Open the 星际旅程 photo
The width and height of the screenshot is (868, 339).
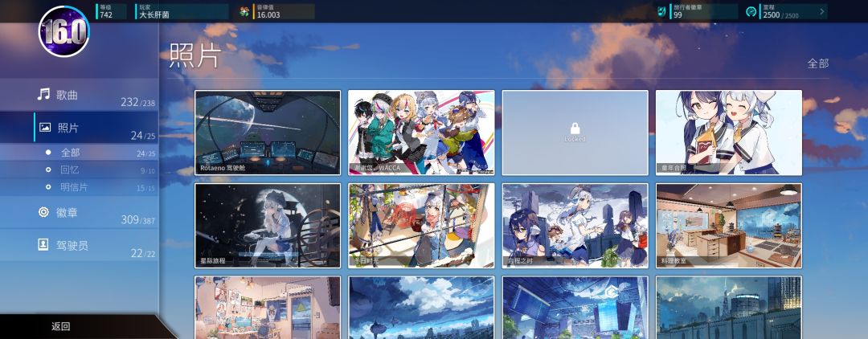(x=268, y=226)
